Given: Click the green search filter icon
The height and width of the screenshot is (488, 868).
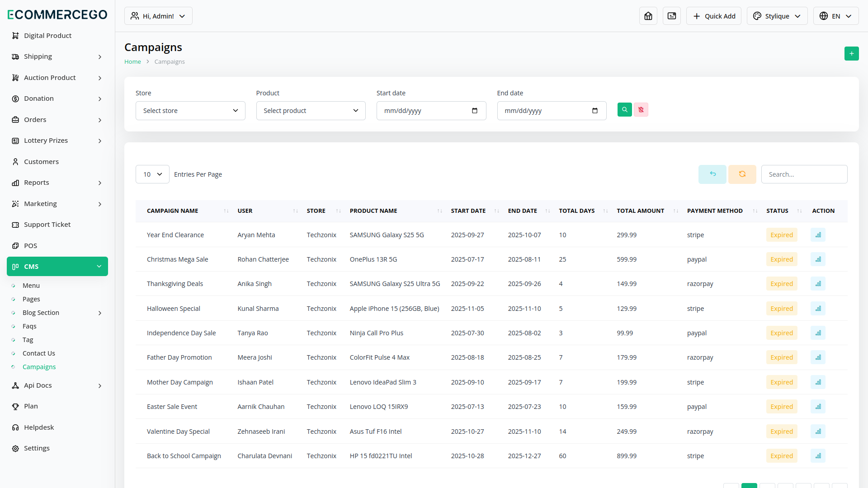Looking at the screenshot, I should coord(625,110).
